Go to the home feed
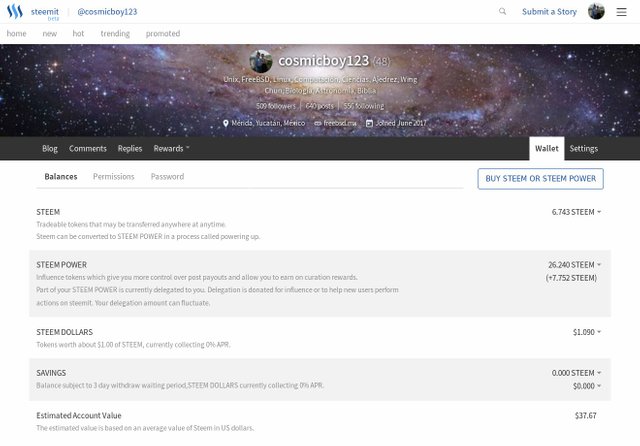This screenshot has width=640, height=446. pyautogui.click(x=16, y=33)
